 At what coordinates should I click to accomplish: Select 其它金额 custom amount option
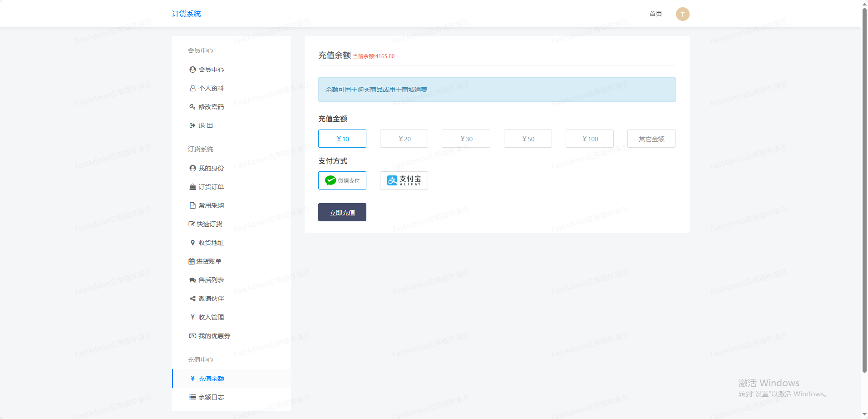click(651, 139)
